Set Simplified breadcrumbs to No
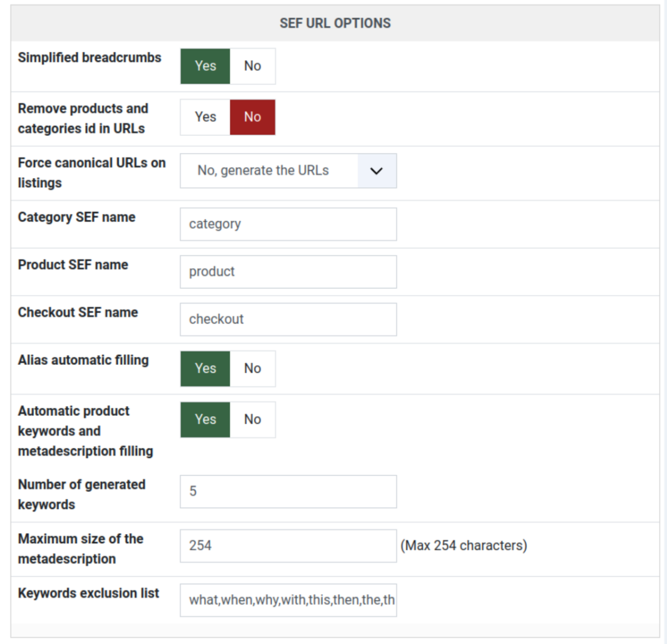Screen dimensions: 667x644 pyautogui.click(x=252, y=66)
